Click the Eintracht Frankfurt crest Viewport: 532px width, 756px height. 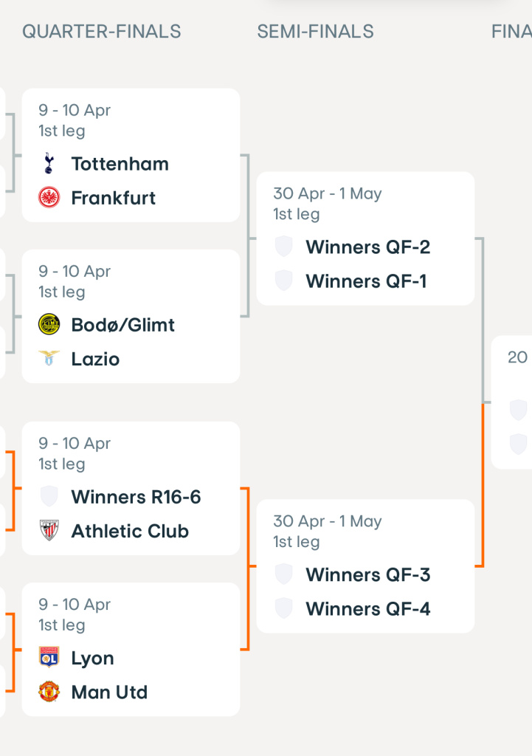click(x=49, y=198)
